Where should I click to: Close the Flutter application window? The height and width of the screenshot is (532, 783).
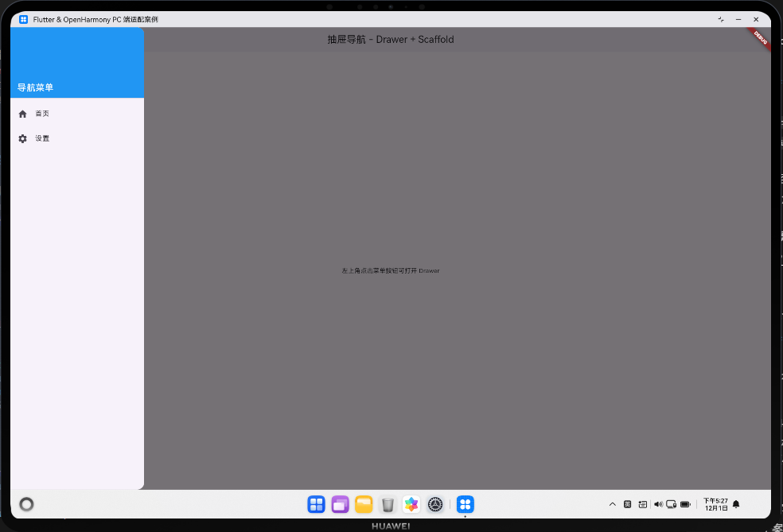coord(756,19)
